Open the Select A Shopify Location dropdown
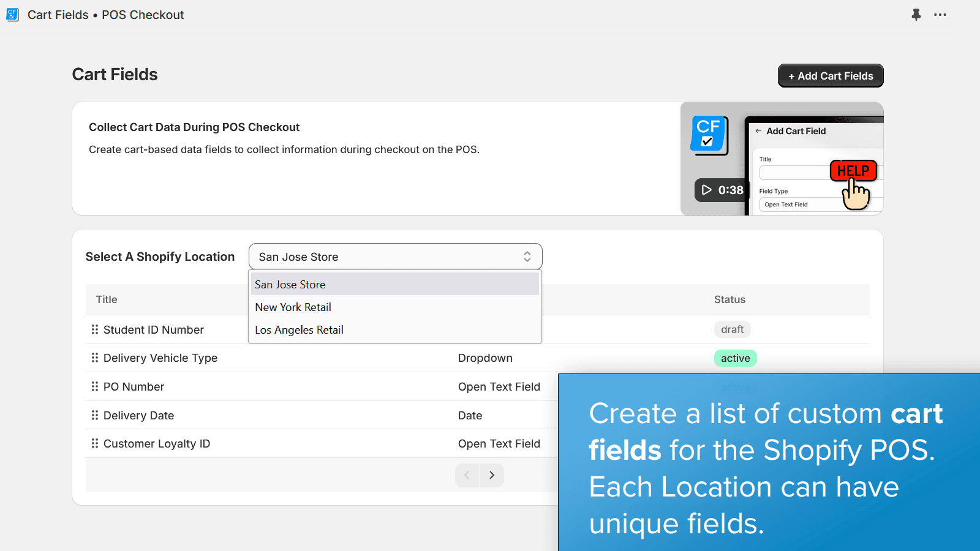This screenshot has width=980, height=551. click(x=394, y=257)
